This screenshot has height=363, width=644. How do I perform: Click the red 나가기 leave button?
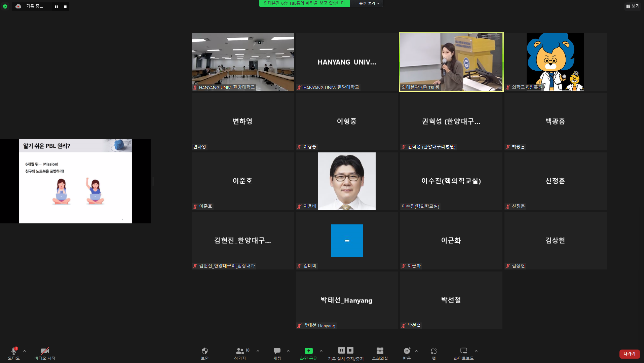629,354
